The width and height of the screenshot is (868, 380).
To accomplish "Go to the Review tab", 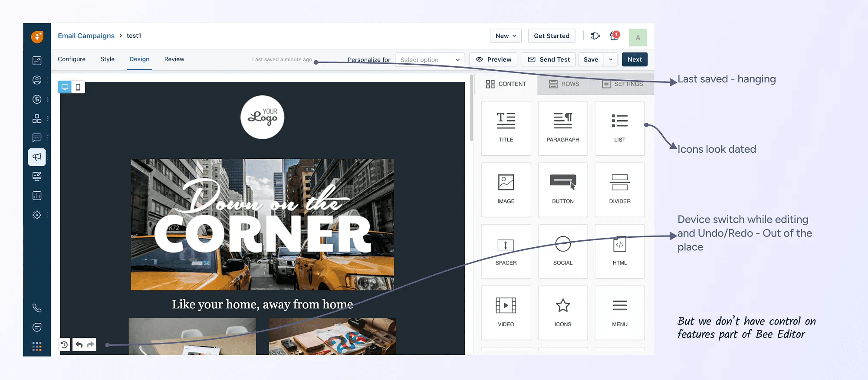I will coord(174,59).
